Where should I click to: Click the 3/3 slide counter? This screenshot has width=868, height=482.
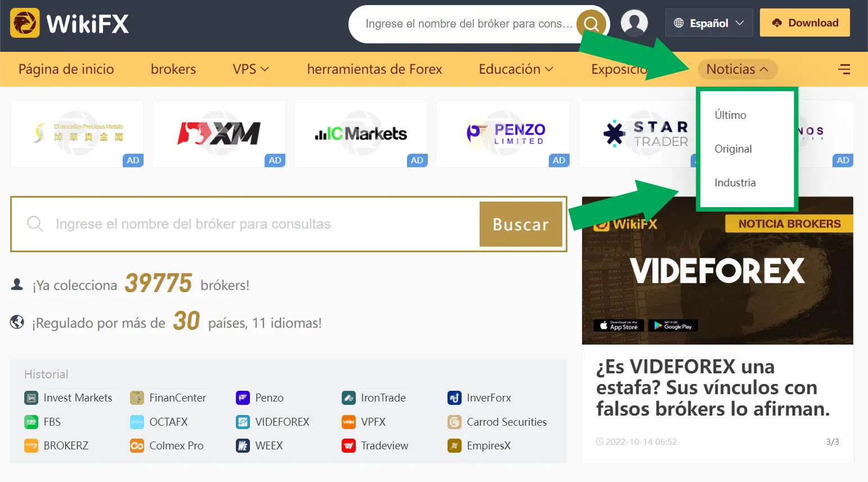click(833, 442)
